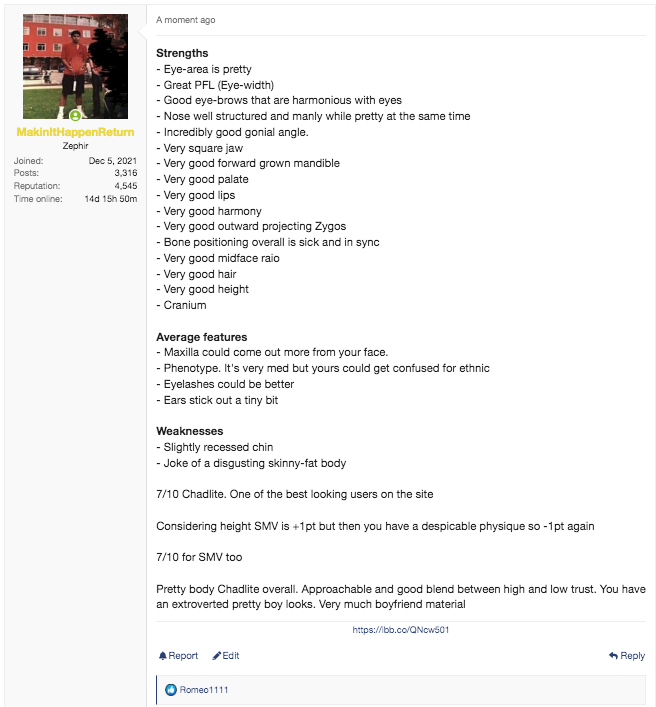Open the MakinItHappenReturn username profile link
This screenshot has width=656, height=707.
(75, 132)
